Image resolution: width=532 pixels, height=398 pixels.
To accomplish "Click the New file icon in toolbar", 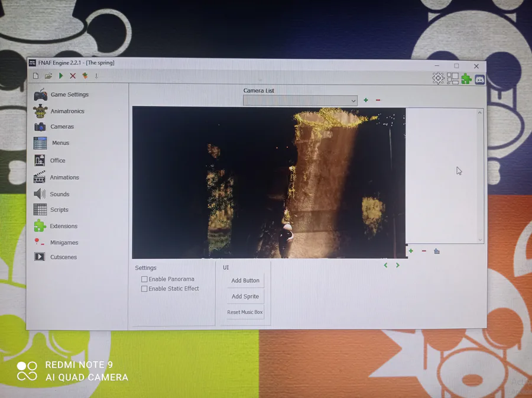I will [x=35, y=76].
